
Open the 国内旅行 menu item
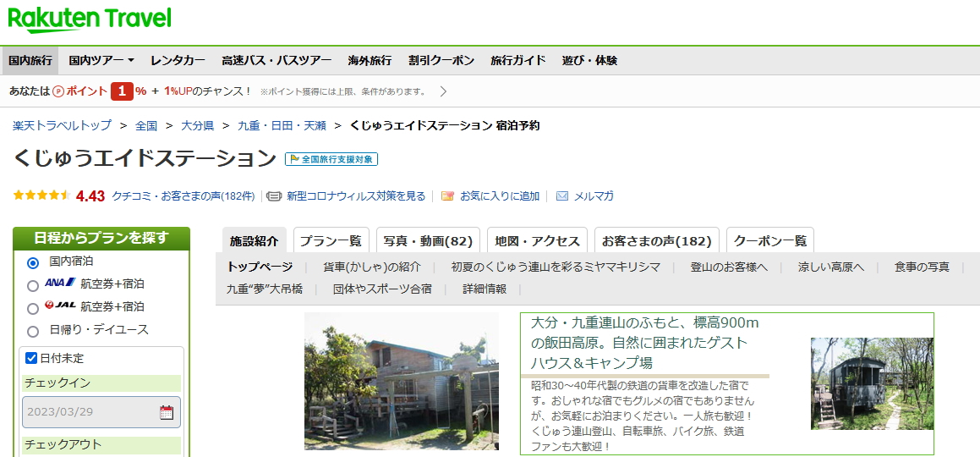30,61
